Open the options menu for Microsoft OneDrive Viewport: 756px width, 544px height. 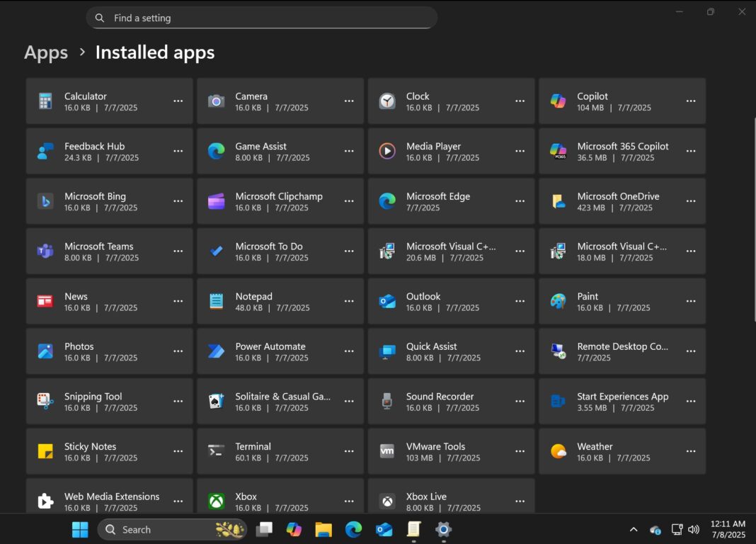(x=691, y=200)
